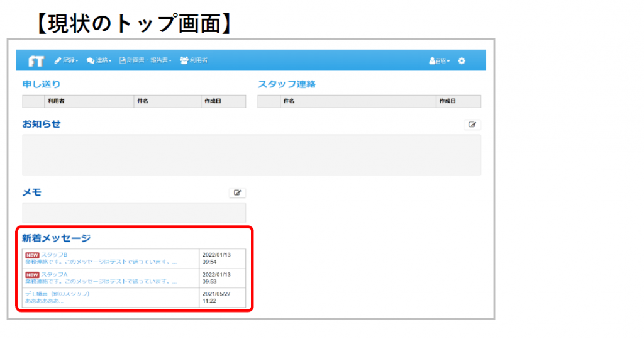Open the message from スタッフB
Image resolution: width=644 pixels, height=339 pixels.
point(58,255)
